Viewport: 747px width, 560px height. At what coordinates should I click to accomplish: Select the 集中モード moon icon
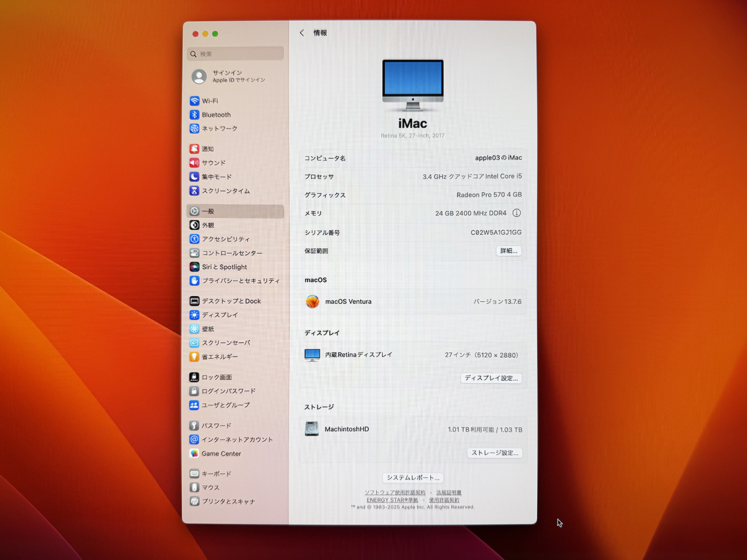[x=195, y=177]
